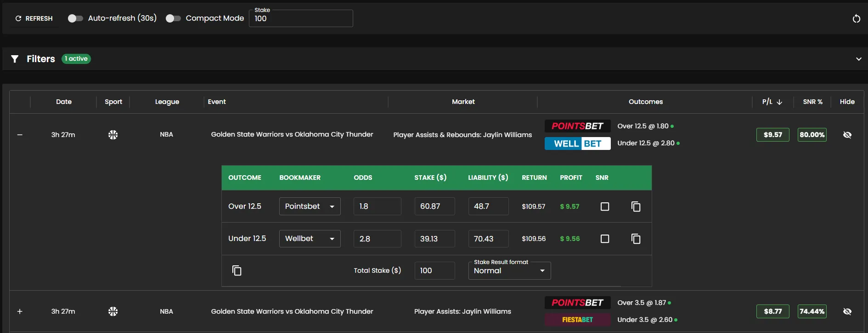The image size is (868, 333).
Task: Hide the Player Assists row via eye icon
Action: pos(847,311)
